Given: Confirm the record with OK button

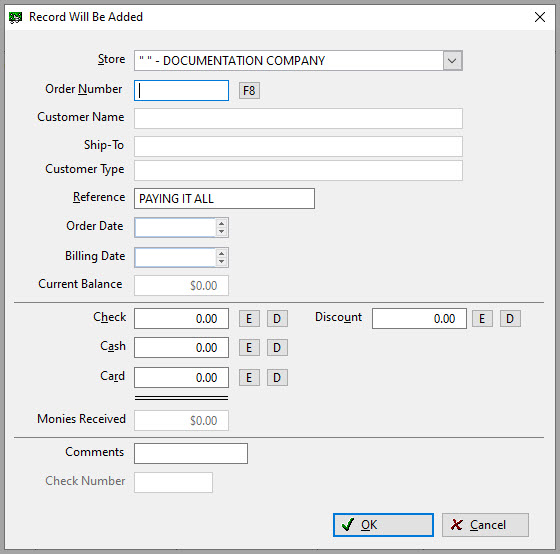Looking at the screenshot, I should pos(383,525).
